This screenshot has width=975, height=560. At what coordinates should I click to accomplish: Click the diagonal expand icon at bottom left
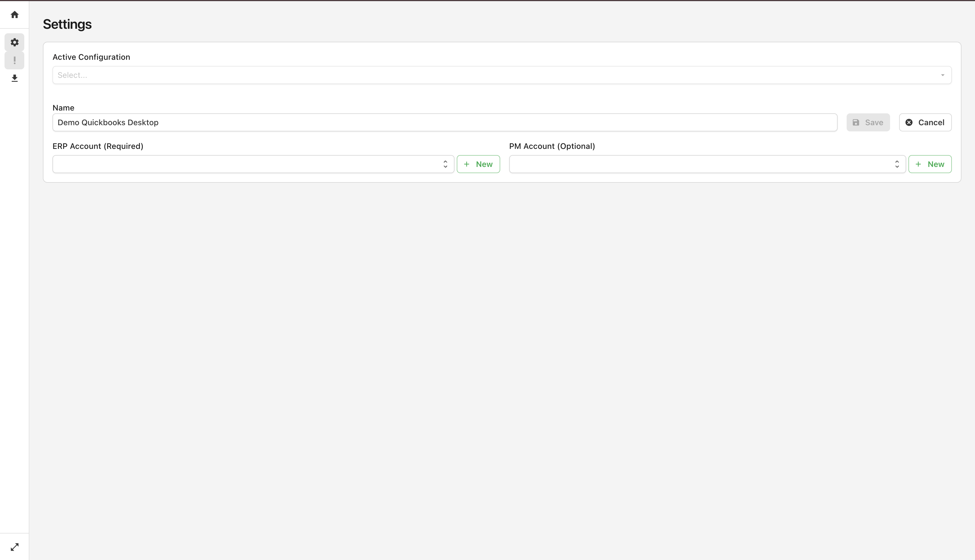tap(14, 546)
